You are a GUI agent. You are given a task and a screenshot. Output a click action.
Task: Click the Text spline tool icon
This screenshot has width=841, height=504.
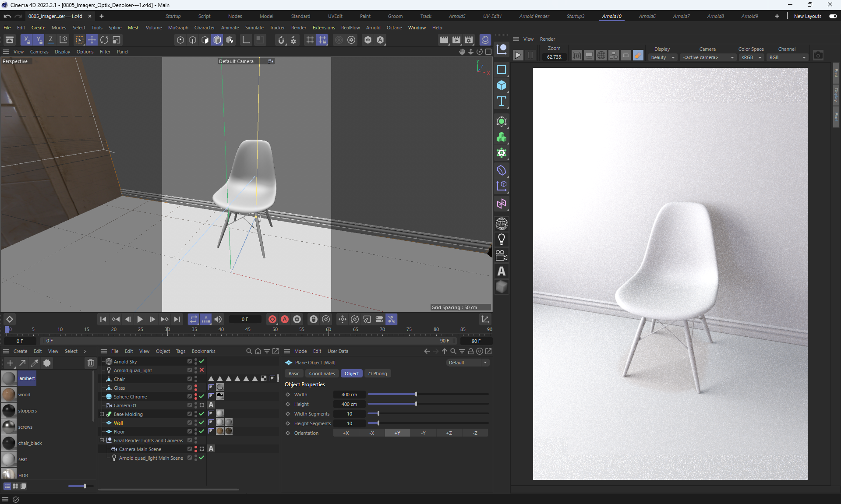point(502,102)
